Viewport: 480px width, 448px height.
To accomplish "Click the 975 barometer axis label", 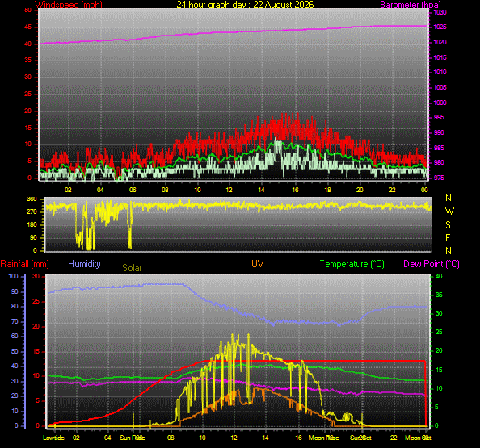I will pyautogui.click(x=439, y=178).
